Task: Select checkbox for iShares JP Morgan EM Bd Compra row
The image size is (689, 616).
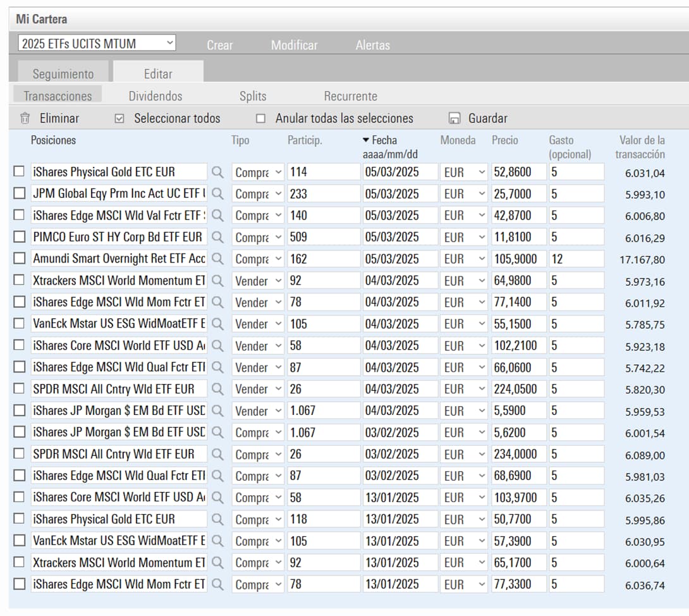Action: [x=19, y=432]
